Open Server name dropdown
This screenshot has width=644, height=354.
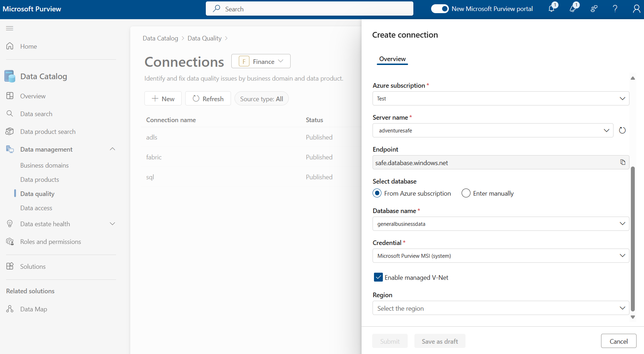pyautogui.click(x=493, y=130)
